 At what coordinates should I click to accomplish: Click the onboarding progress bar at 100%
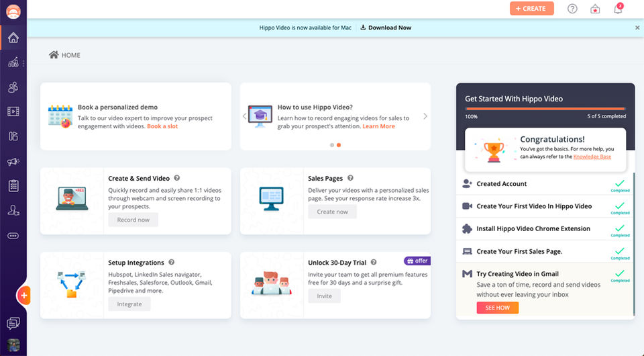pyautogui.click(x=545, y=109)
